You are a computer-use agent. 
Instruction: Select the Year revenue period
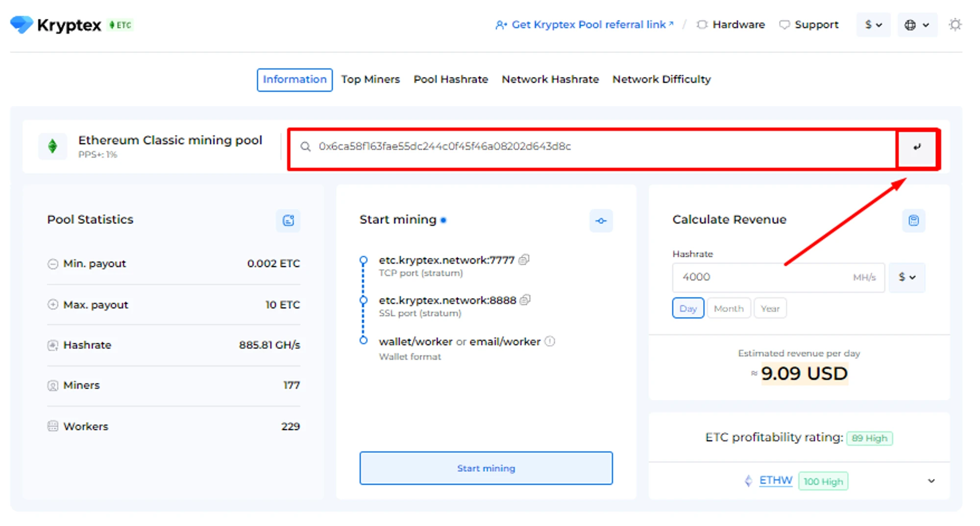[770, 308]
